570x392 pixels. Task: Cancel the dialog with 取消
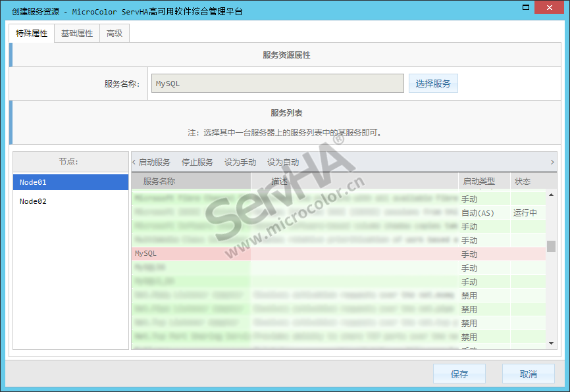pos(528,374)
